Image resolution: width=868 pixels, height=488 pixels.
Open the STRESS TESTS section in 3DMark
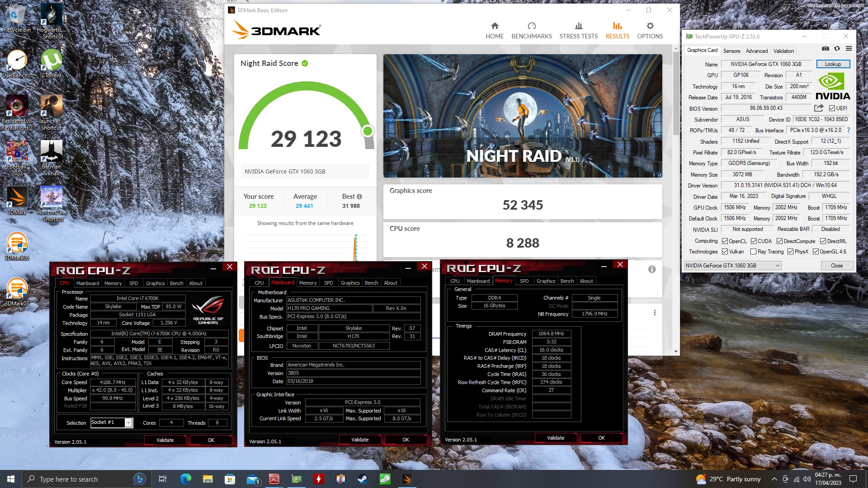point(579,31)
